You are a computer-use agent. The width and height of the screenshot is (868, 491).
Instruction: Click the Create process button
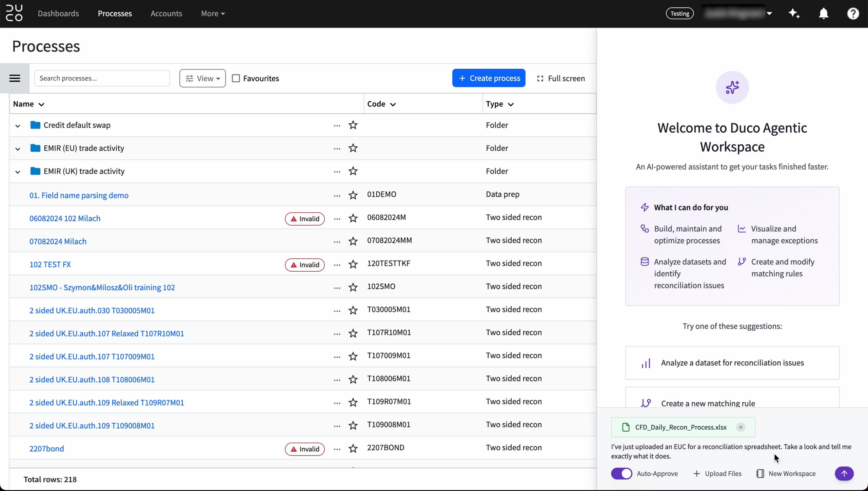[x=489, y=78]
